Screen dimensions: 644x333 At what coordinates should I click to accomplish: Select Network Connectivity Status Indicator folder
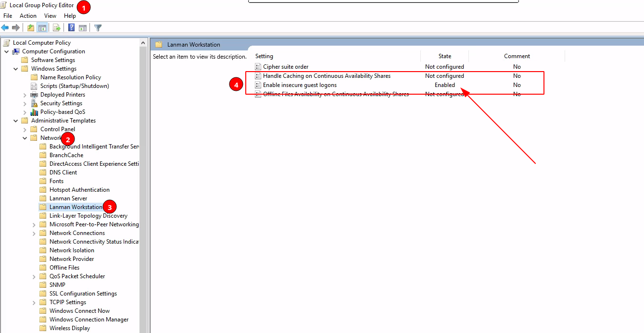click(94, 242)
